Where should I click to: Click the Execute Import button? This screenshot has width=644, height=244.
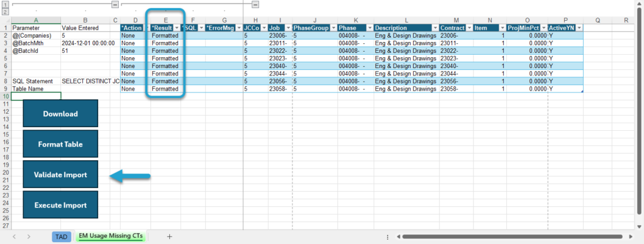pyautogui.click(x=60, y=204)
